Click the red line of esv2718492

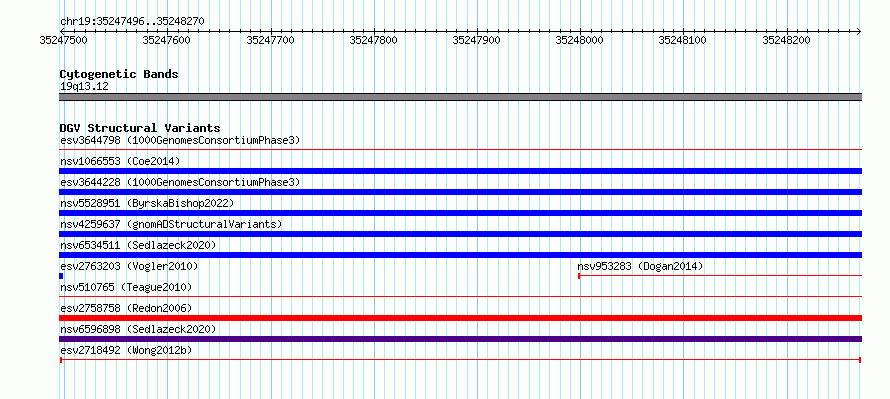click(460, 360)
